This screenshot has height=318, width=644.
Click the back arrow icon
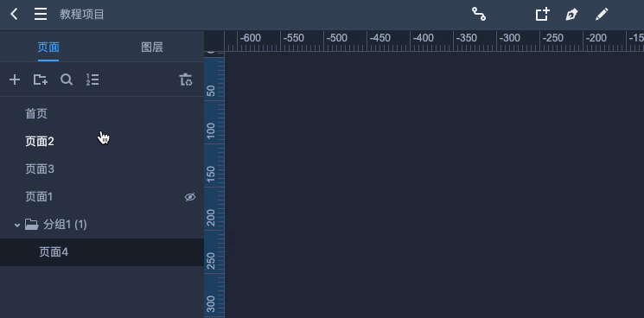(14, 15)
